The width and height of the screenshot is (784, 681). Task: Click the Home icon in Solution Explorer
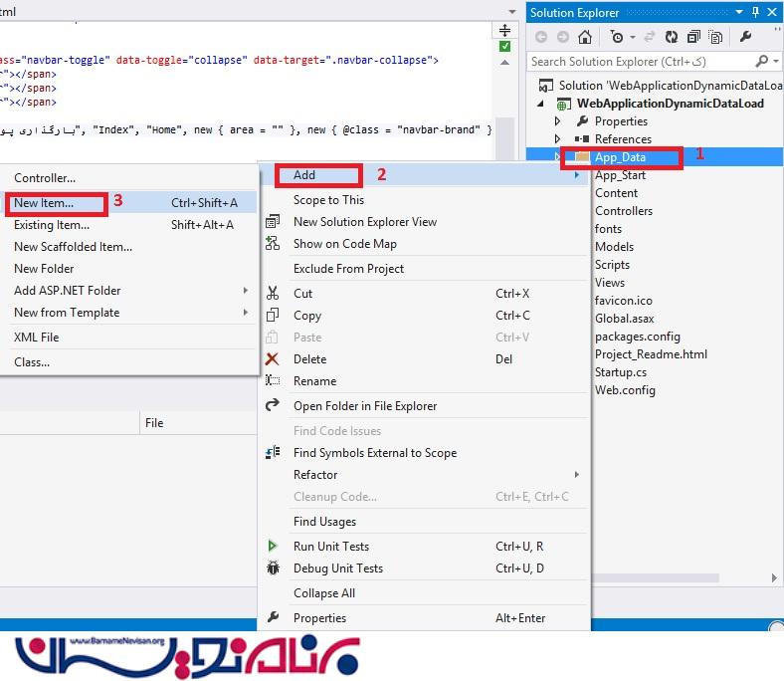pos(585,37)
